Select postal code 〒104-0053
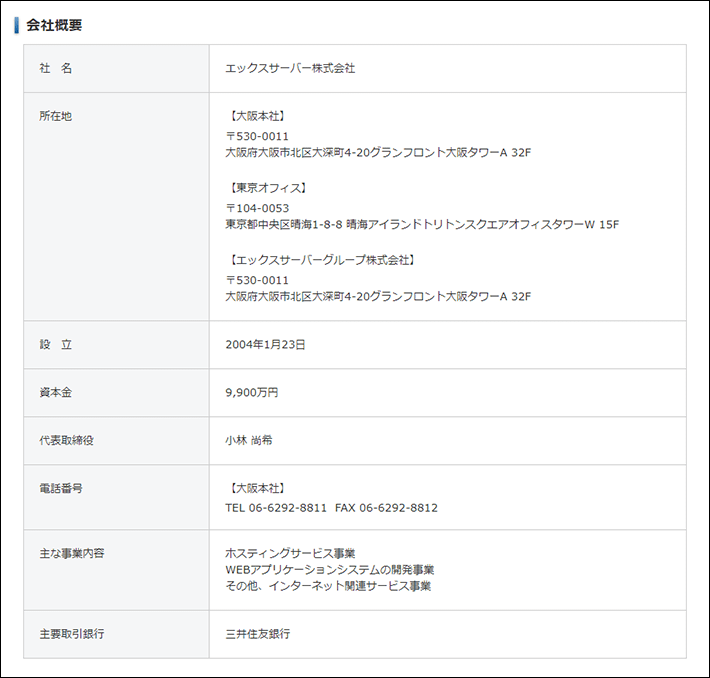Screen dimensions: 710x678 [x=257, y=208]
